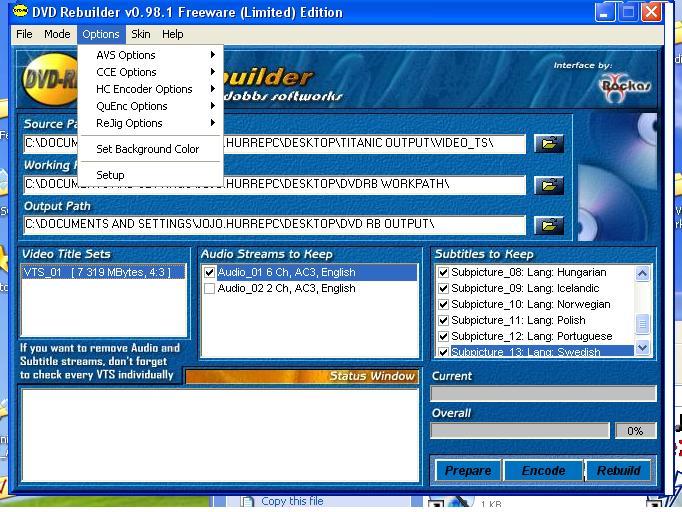Select ReJig Options menu entry
This screenshot has height=512, width=682.
[150, 123]
